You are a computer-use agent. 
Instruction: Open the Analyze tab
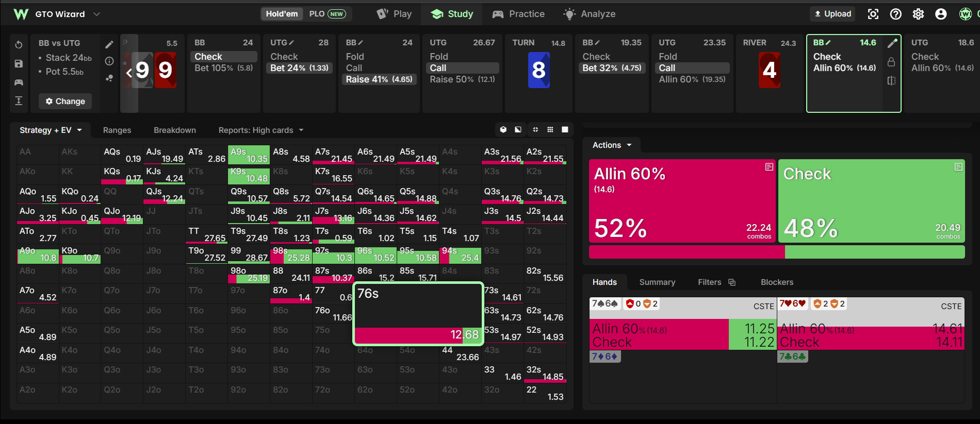pos(590,14)
